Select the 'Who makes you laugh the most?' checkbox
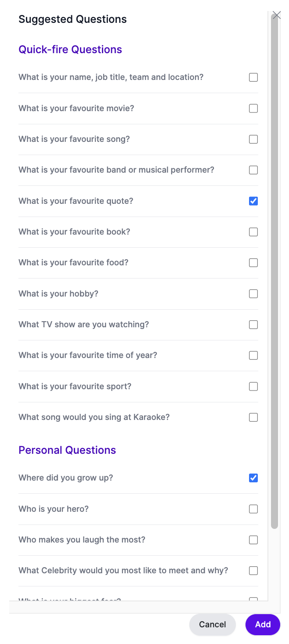Viewport: 289px width, 644px height. tap(253, 540)
